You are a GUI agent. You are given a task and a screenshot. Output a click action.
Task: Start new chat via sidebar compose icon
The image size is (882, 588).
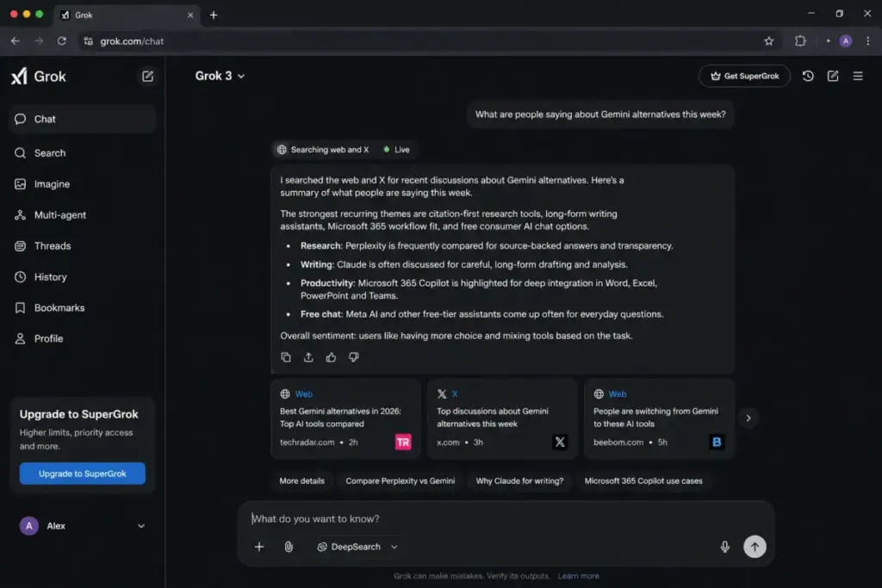[x=147, y=76]
